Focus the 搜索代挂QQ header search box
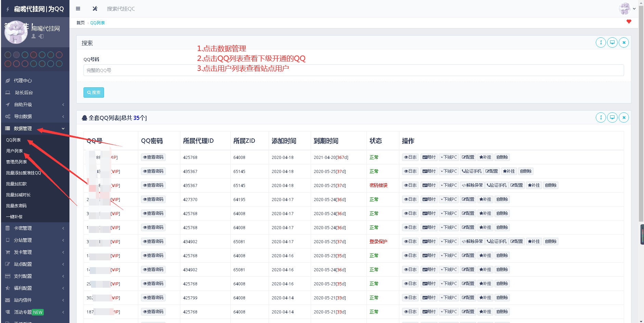The image size is (644, 323). click(x=121, y=9)
